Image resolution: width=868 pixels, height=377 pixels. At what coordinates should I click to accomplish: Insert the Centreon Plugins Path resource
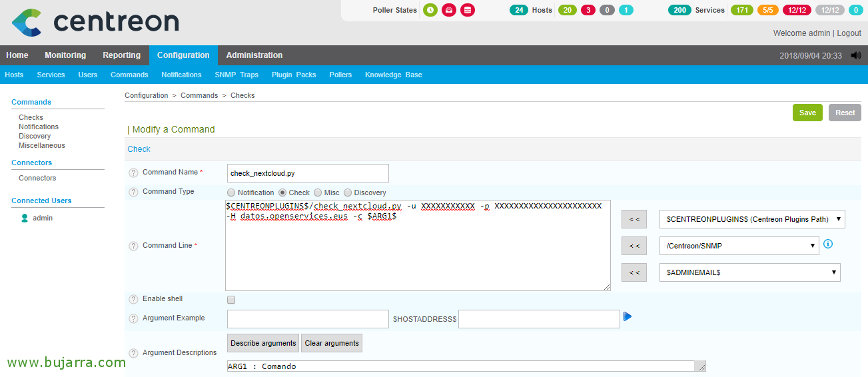click(x=634, y=219)
